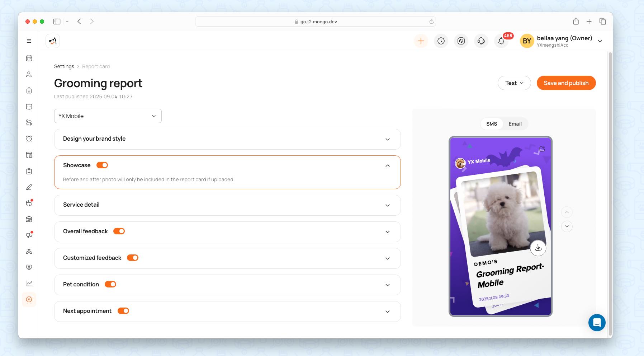Switch to the Email preview tab
The width and height of the screenshot is (644, 356).
click(515, 124)
